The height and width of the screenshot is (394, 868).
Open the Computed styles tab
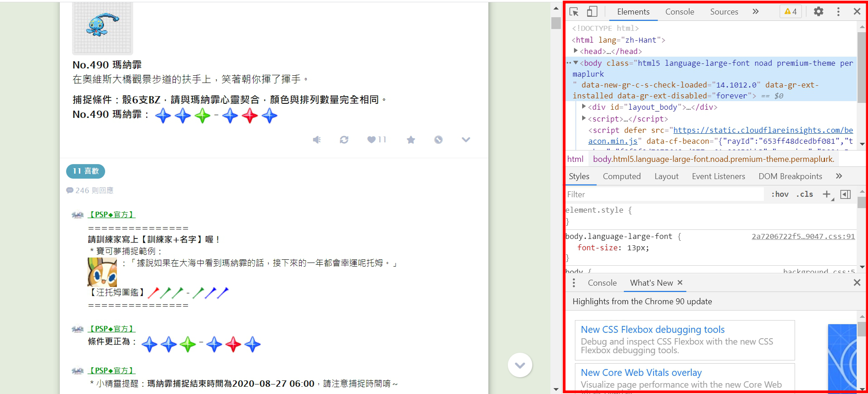[622, 176]
